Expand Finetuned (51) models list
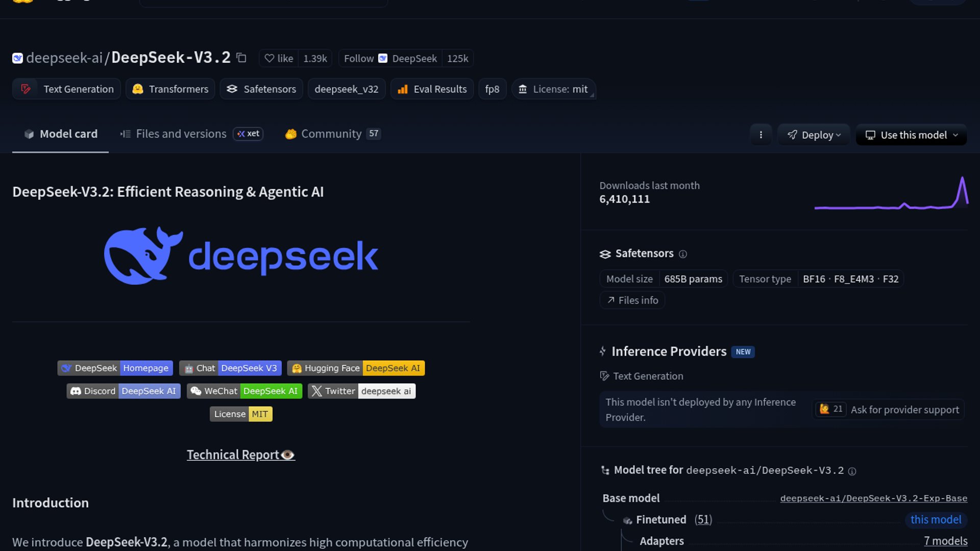The width and height of the screenshot is (980, 551). point(703,519)
